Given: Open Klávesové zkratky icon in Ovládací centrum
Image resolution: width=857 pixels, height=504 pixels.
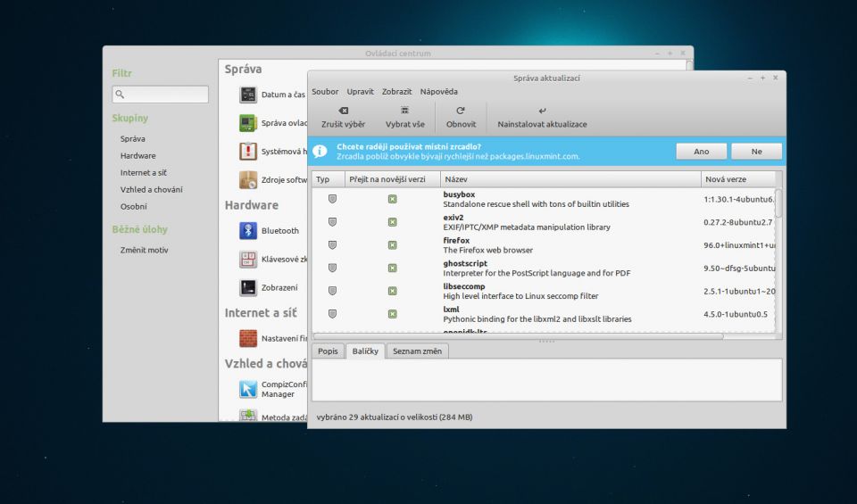Looking at the screenshot, I should [248, 259].
